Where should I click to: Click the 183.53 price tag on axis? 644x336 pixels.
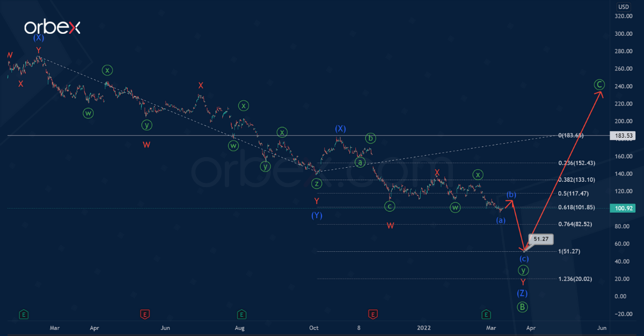624,136
